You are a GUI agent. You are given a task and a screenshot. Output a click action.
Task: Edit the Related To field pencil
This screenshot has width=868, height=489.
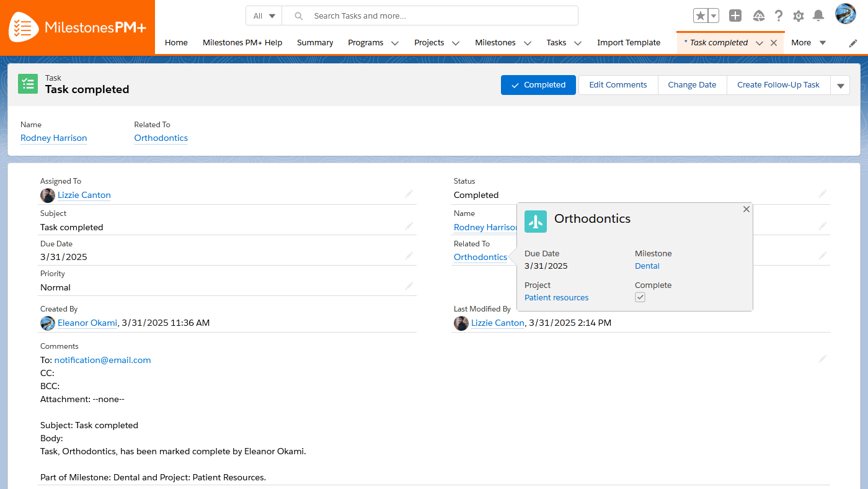tap(823, 256)
